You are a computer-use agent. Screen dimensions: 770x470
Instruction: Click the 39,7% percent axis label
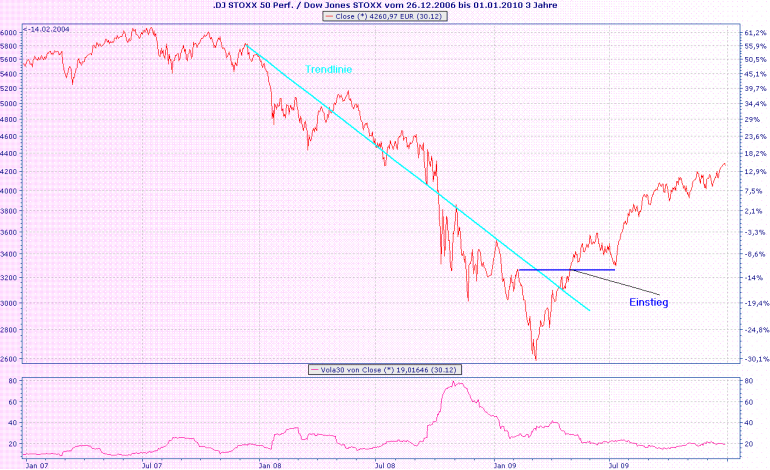[755, 89]
